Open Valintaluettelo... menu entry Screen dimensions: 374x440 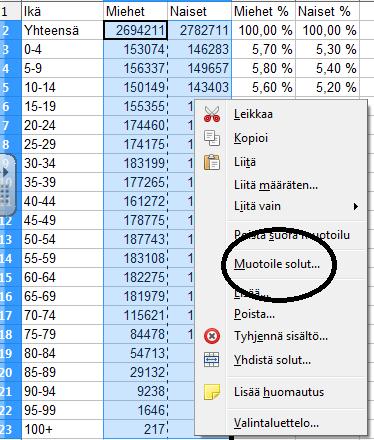pos(276,423)
